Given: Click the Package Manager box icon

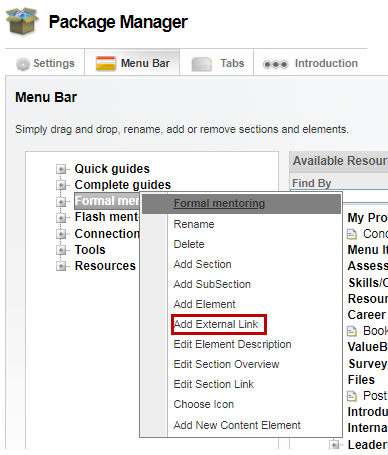Looking at the screenshot, I should (x=22, y=21).
